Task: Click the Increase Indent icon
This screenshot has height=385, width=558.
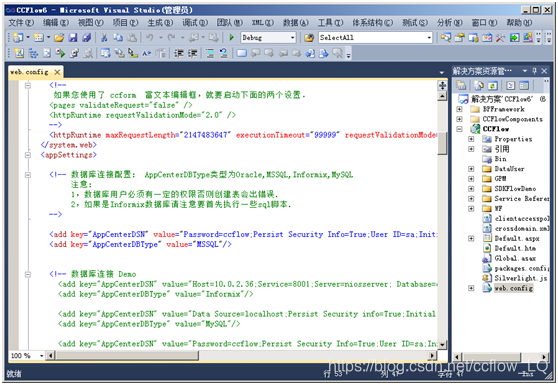Action: coord(192,53)
